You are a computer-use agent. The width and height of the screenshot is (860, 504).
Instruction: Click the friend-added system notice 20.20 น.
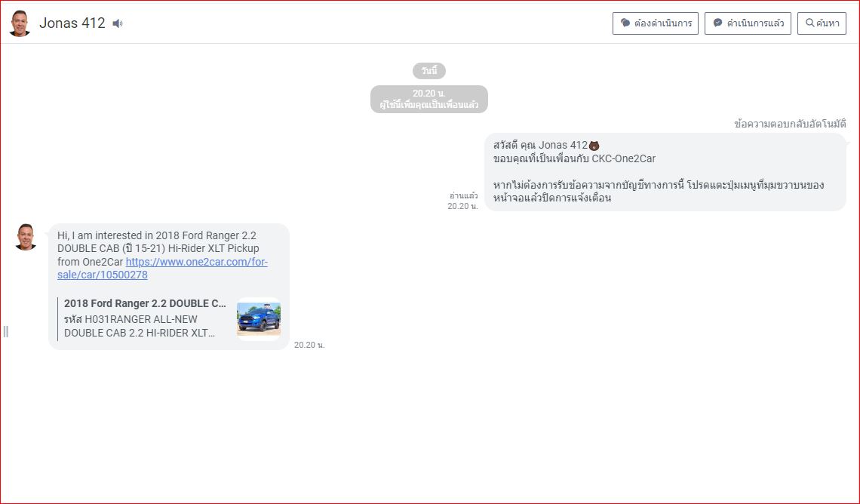coord(429,100)
